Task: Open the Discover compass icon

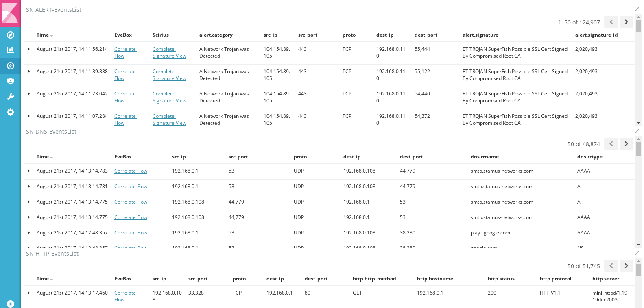Action: [11, 35]
